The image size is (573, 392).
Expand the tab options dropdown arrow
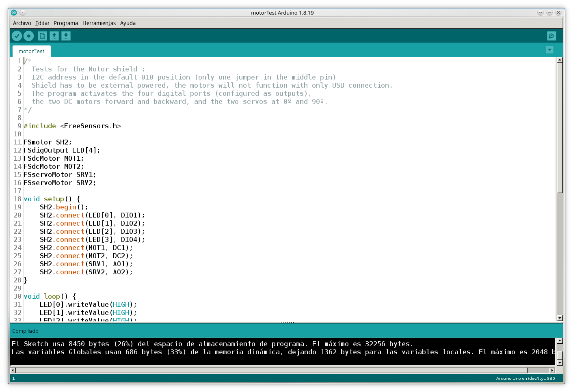point(549,50)
